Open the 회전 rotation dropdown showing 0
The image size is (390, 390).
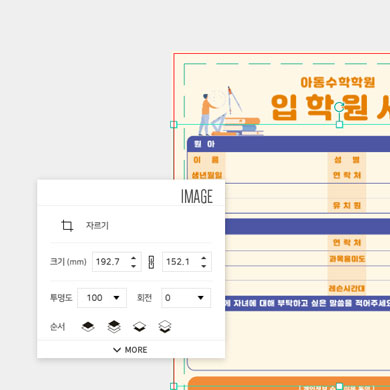coord(186,298)
